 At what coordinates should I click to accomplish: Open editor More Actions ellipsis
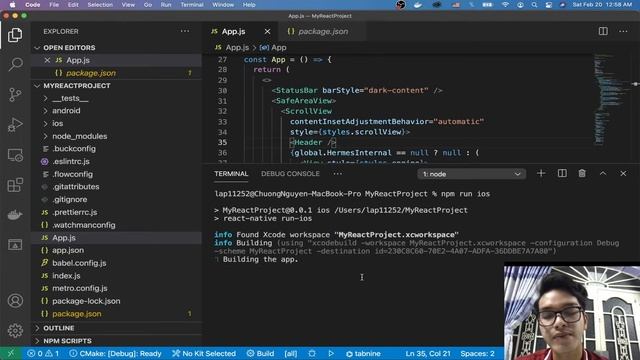623,31
